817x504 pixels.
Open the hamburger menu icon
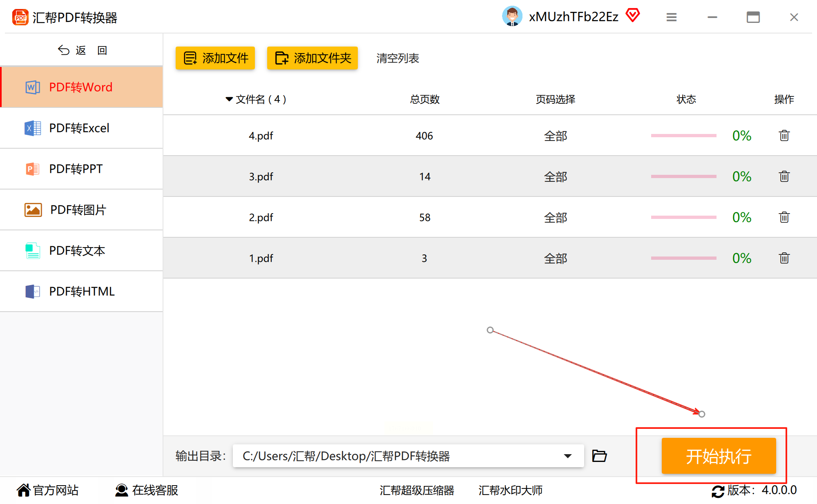[672, 17]
